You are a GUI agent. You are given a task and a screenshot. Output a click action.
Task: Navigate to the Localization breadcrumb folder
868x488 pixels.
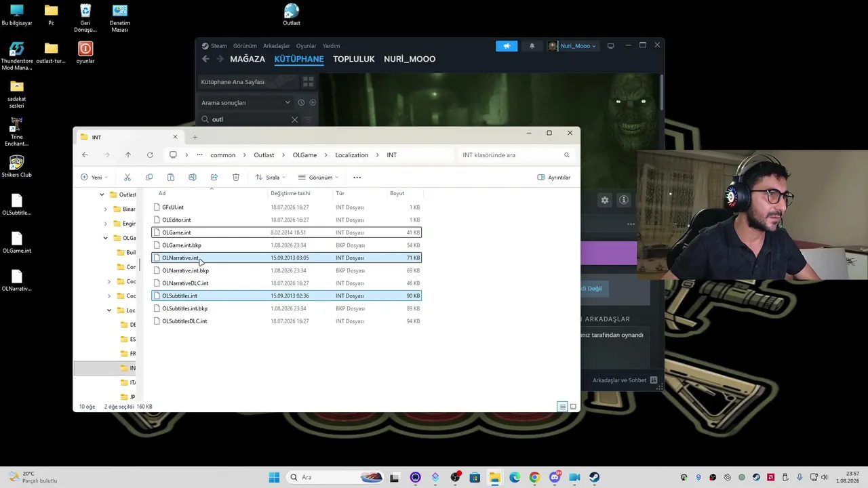point(352,155)
